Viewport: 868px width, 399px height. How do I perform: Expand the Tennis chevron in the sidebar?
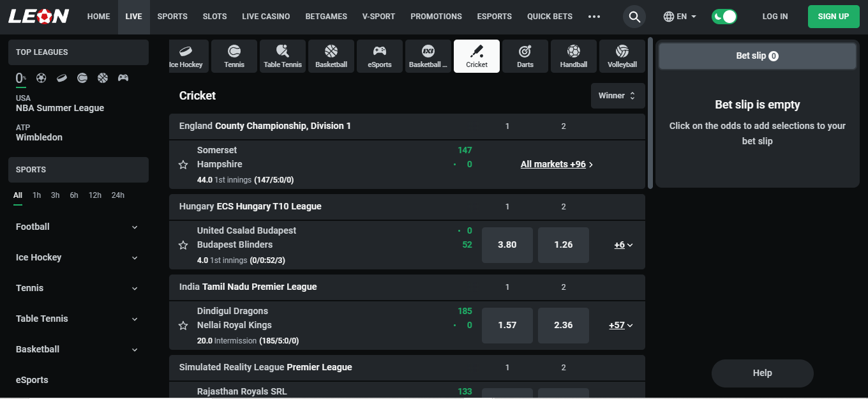pyautogui.click(x=135, y=289)
